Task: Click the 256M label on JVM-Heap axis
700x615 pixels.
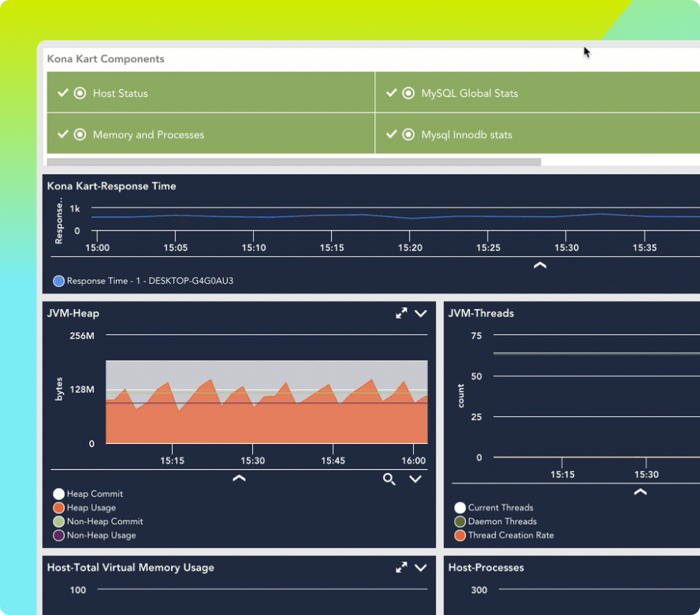Action: pos(82,336)
